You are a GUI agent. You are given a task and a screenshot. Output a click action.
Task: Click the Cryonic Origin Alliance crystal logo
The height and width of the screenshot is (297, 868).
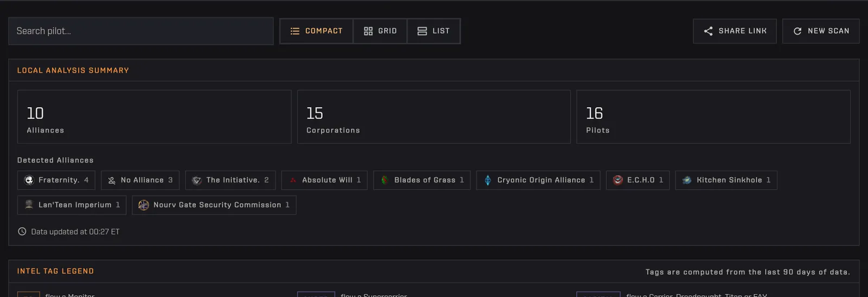[488, 180]
